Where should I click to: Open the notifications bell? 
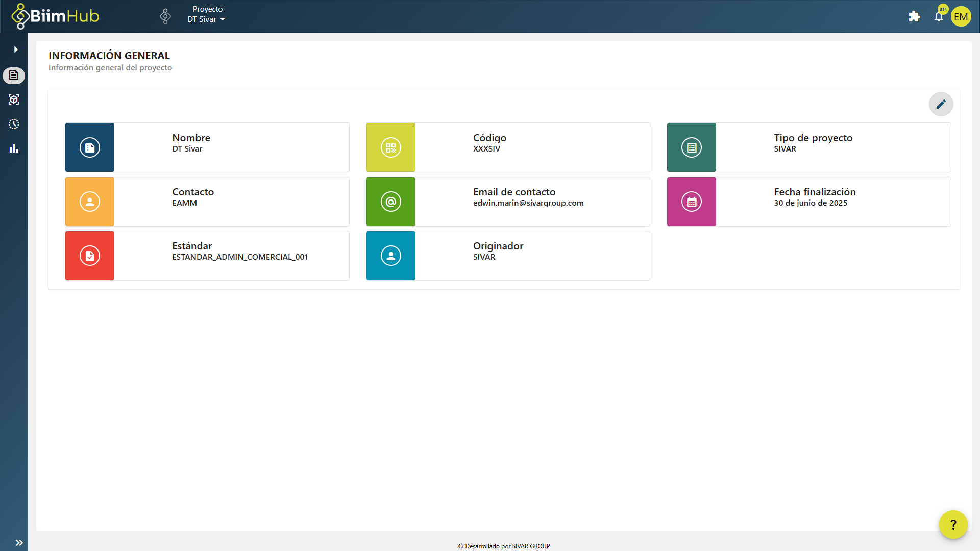click(938, 17)
